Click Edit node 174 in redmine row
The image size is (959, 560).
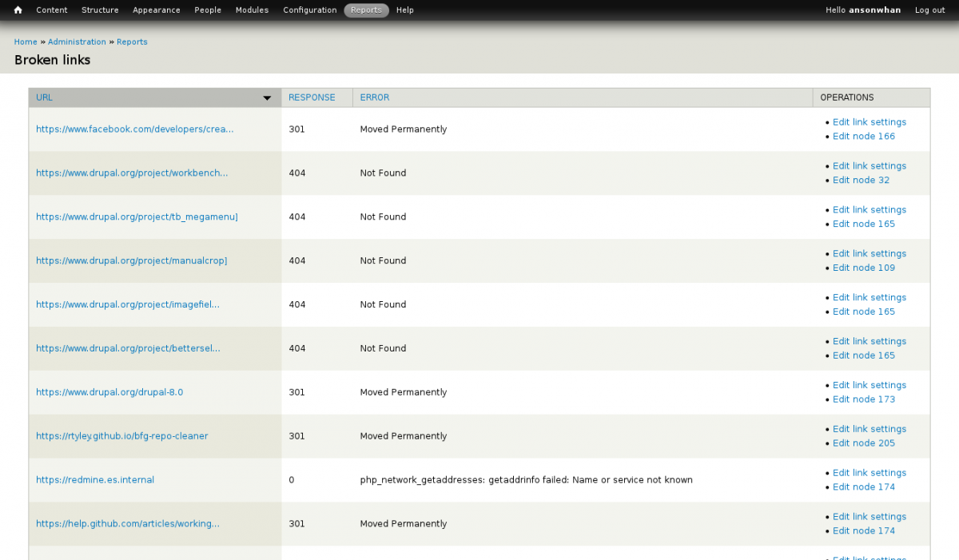(x=864, y=488)
